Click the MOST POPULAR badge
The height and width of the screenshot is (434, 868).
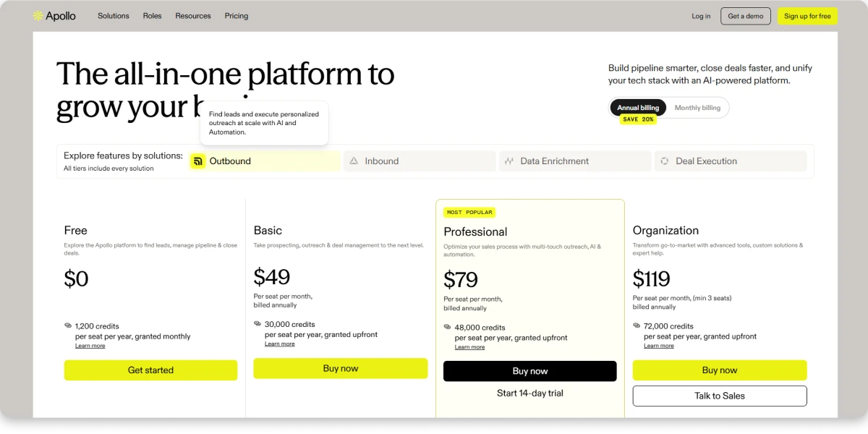(469, 213)
